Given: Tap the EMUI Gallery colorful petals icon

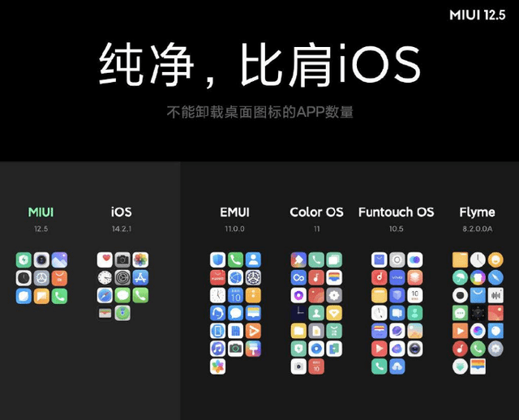Looking at the screenshot, I should (218, 366).
